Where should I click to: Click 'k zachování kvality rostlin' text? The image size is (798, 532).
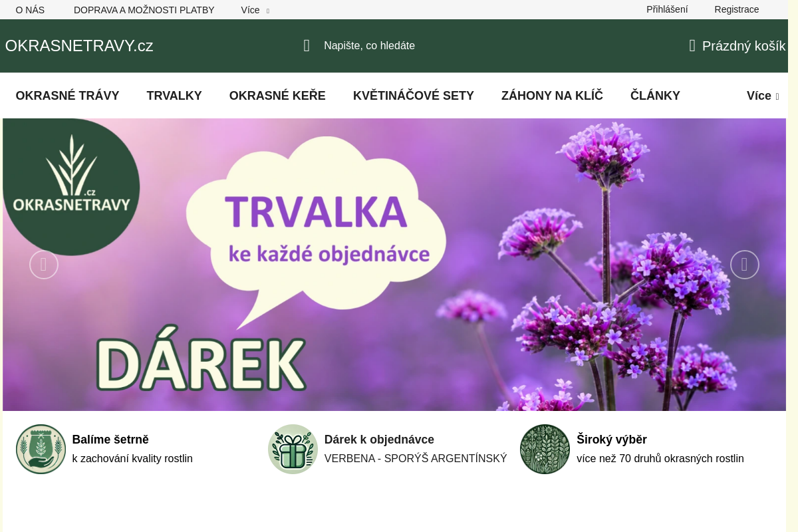coord(132,459)
